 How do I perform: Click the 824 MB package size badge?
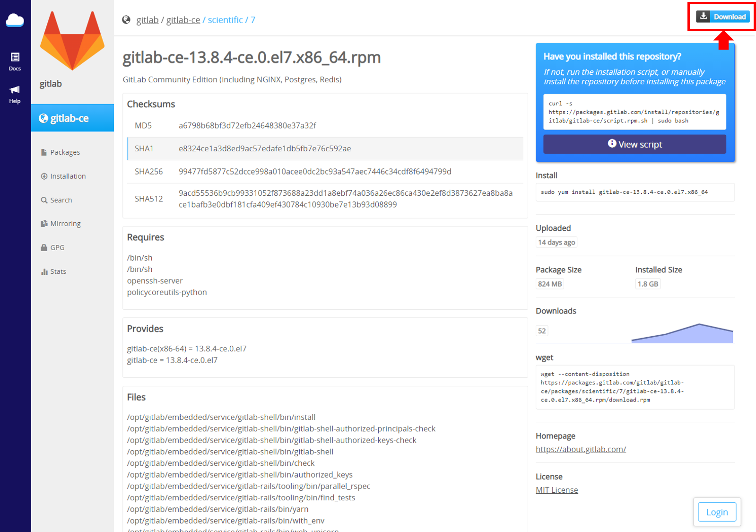point(550,284)
